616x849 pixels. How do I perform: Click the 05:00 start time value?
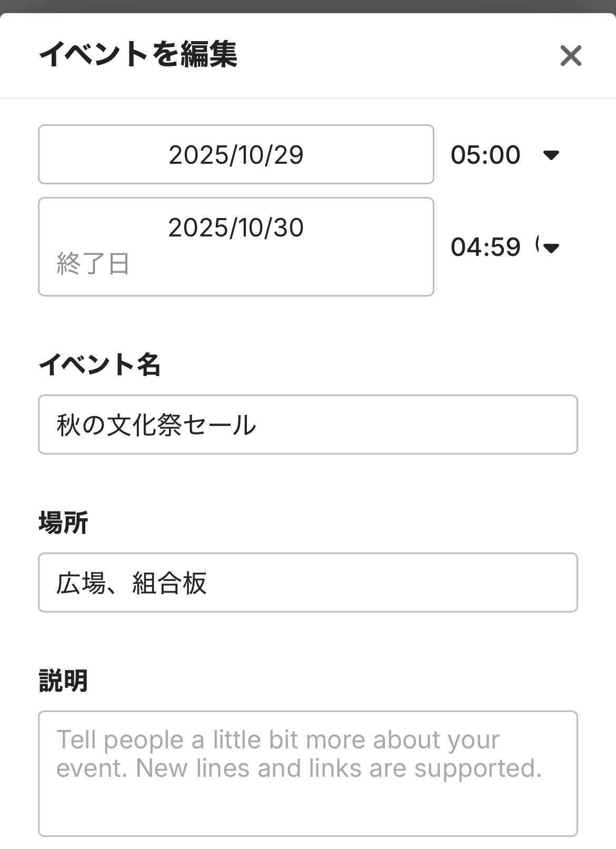tap(485, 155)
